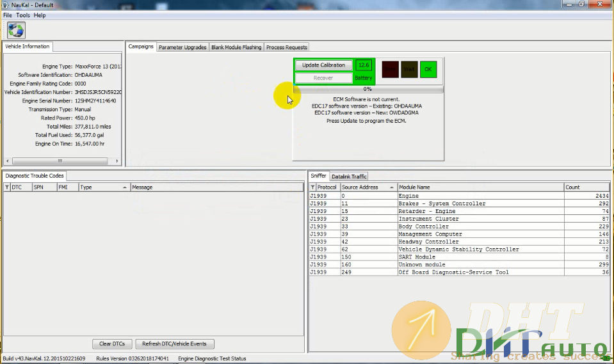Click the Vehicle Information horizontal scrollbar thumb

[60, 161]
